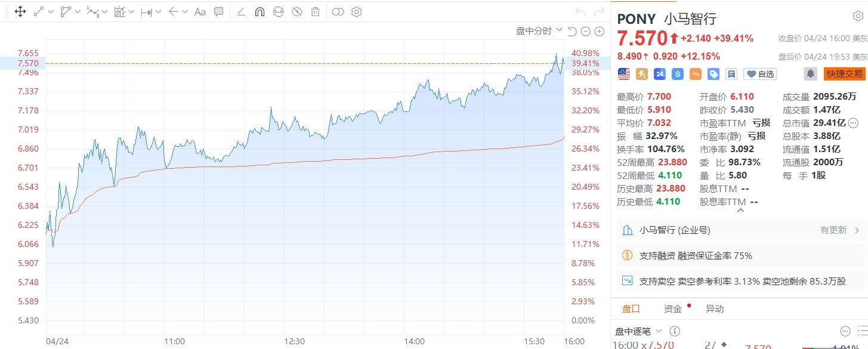
Task: Toggle 自选 watchlist heart button
Action: [761, 74]
